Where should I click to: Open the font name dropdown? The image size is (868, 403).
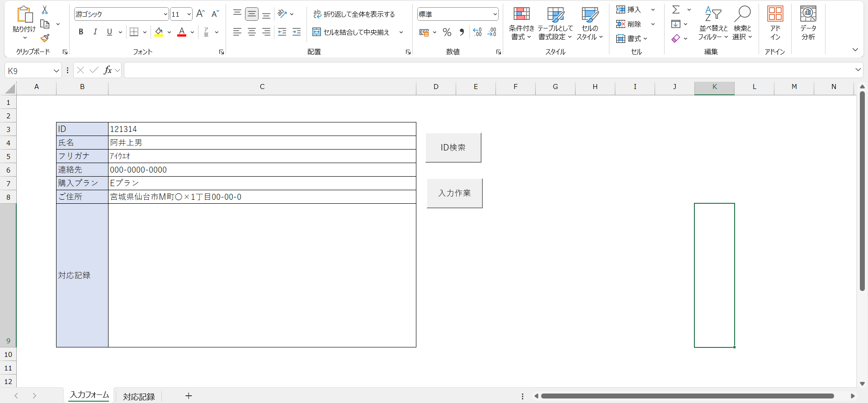(165, 14)
